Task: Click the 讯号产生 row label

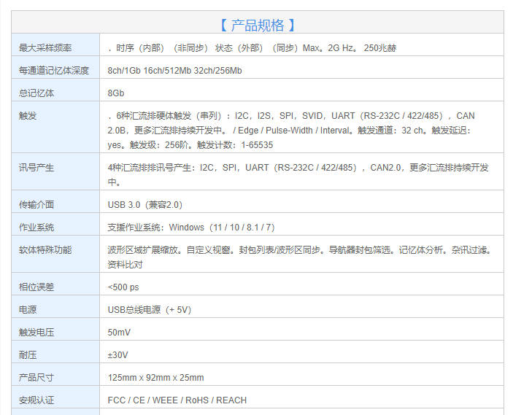Action: (x=36, y=168)
